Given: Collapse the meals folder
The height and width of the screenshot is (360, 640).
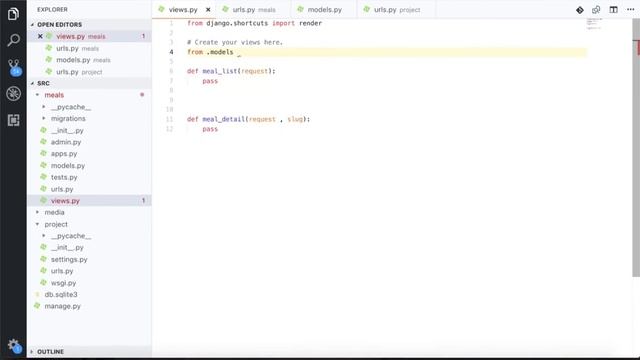Looking at the screenshot, I should (54, 95).
